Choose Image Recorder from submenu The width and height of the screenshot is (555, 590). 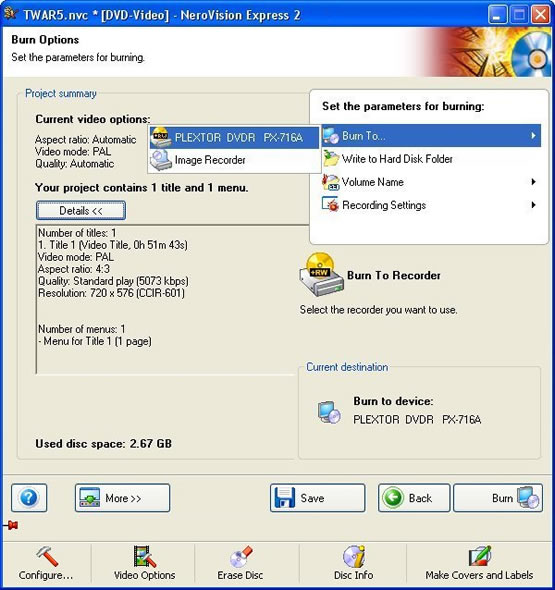[234, 160]
